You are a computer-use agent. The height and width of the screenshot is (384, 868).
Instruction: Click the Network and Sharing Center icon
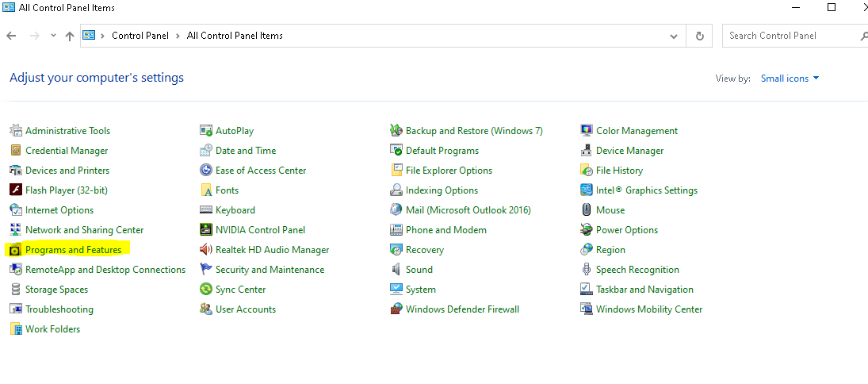click(16, 230)
